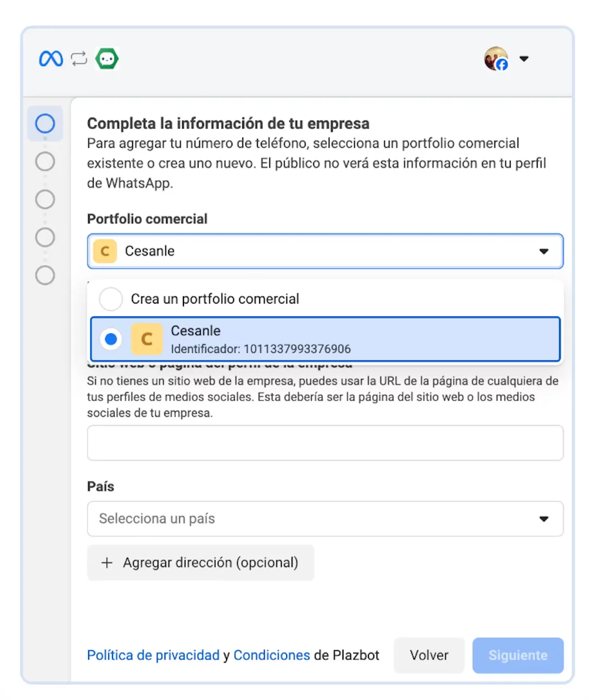
Task: Click the sync arrows icon in the header
Action: tap(79, 58)
